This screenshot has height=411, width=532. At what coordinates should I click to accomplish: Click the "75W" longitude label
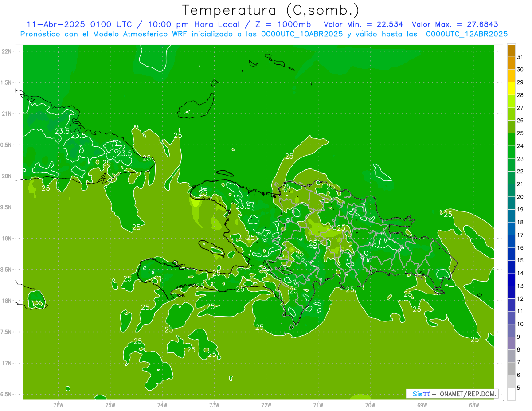[x=110, y=405]
